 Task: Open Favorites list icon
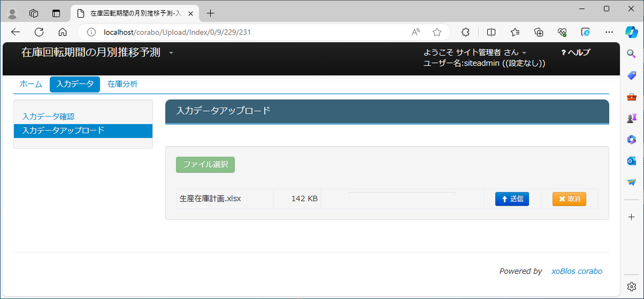pos(515,32)
